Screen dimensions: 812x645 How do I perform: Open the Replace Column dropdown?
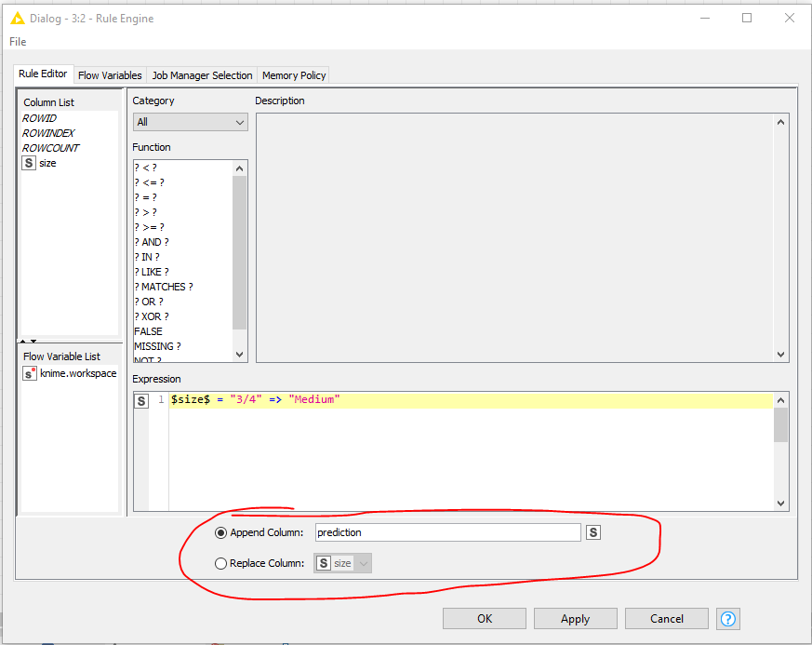click(362, 562)
